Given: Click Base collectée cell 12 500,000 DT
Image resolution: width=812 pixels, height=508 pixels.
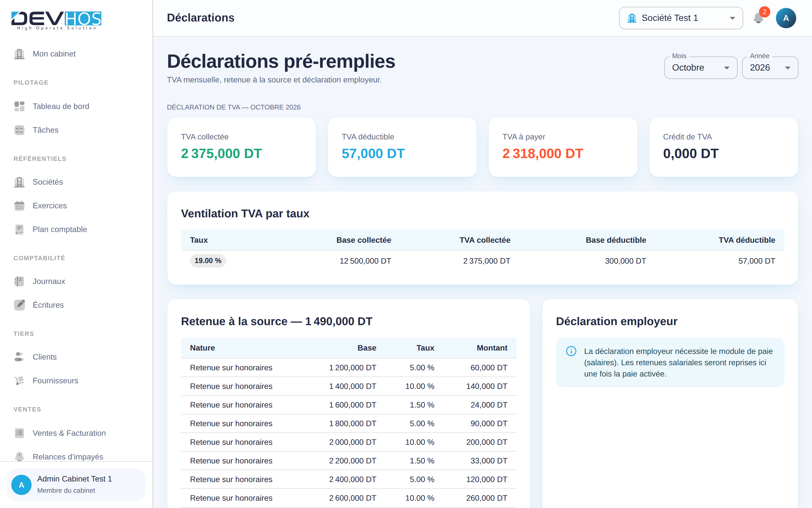Looking at the screenshot, I should (x=365, y=261).
